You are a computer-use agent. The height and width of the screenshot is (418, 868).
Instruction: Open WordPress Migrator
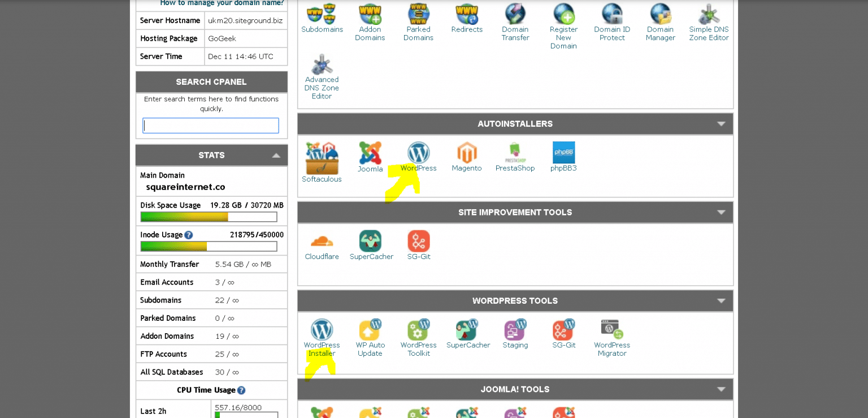point(612,338)
